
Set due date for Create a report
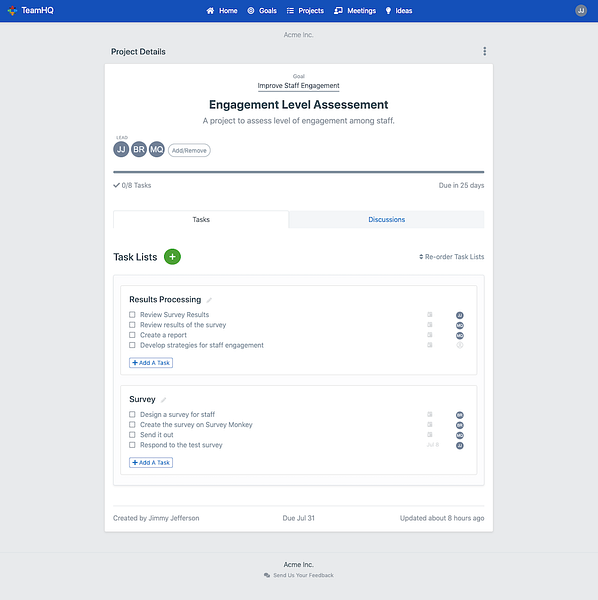coord(430,335)
